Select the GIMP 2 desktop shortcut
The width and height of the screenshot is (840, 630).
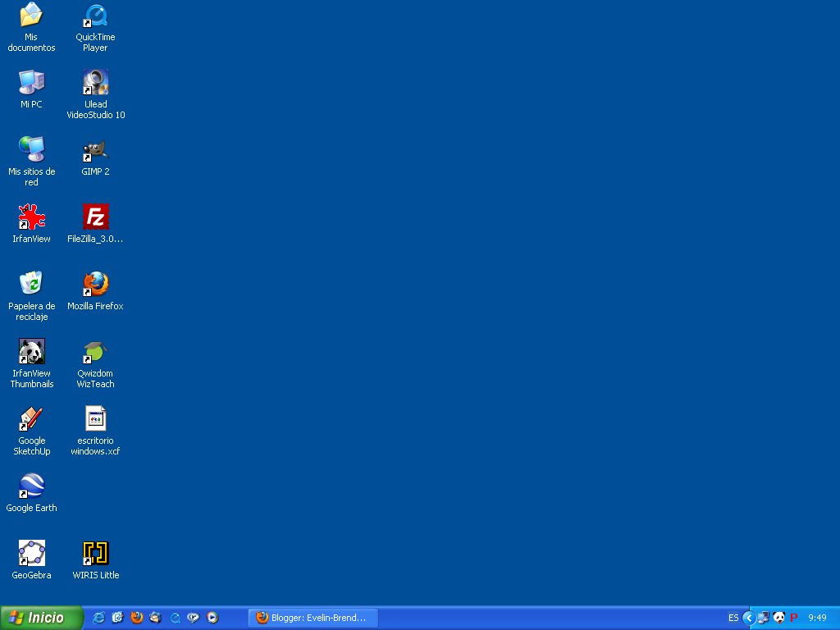[x=95, y=151]
